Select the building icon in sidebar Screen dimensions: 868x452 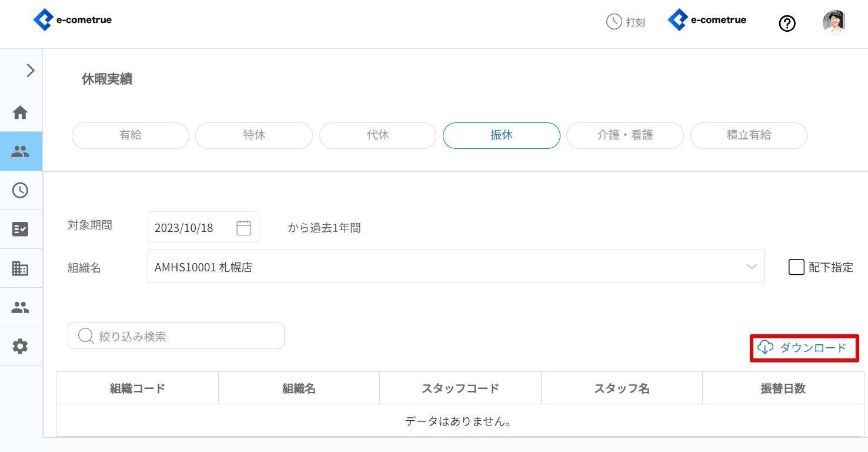21,268
